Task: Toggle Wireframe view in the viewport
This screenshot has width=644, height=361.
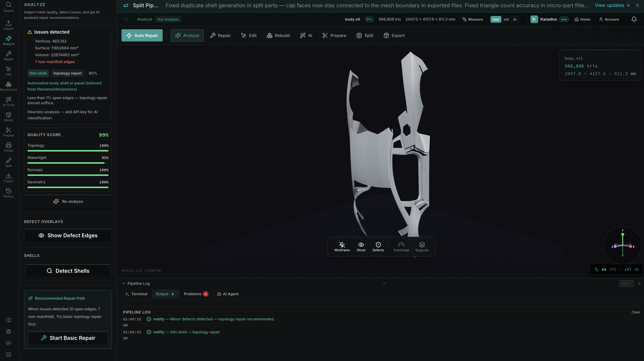Action: 342,246
